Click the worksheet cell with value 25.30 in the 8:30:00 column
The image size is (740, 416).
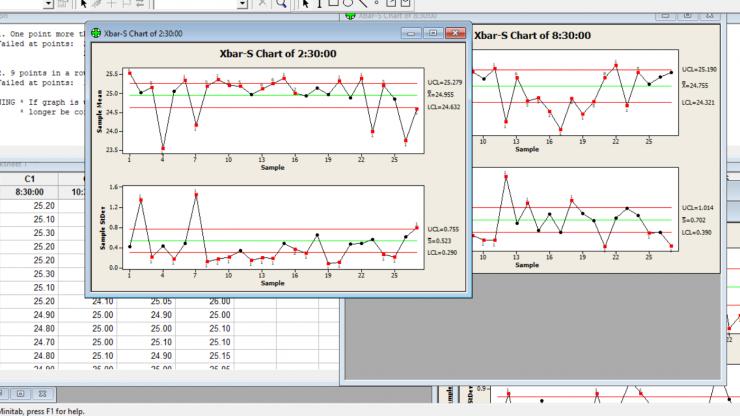(43, 232)
